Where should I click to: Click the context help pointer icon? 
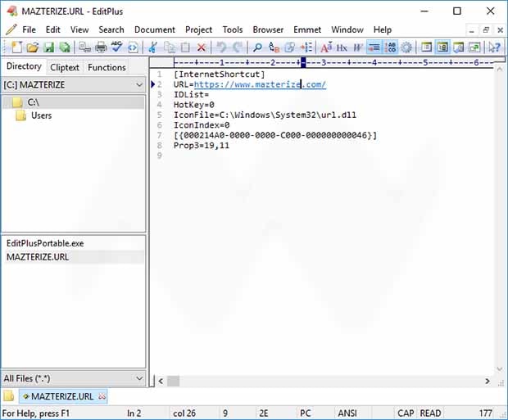pos(495,47)
